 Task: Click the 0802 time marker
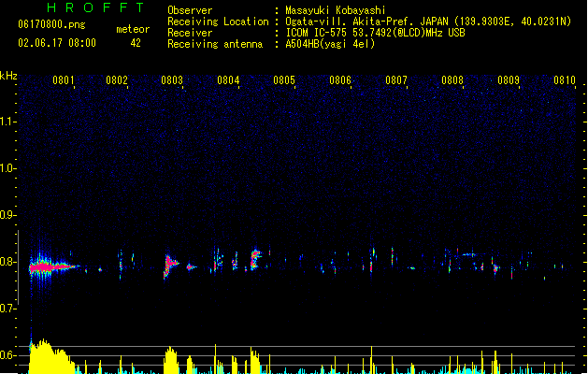pyautogui.click(x=117, y=80)
